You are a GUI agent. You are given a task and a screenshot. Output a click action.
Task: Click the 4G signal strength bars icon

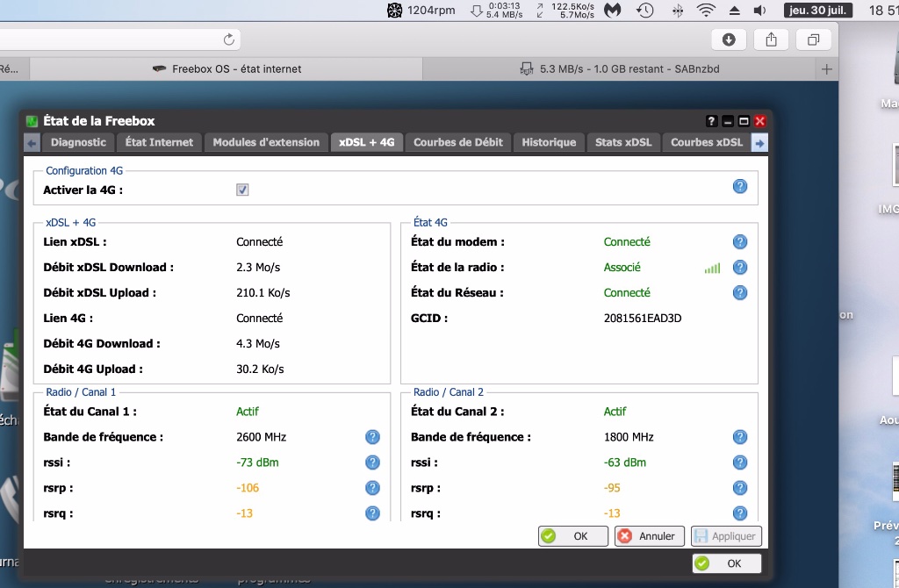pos(712,268)
